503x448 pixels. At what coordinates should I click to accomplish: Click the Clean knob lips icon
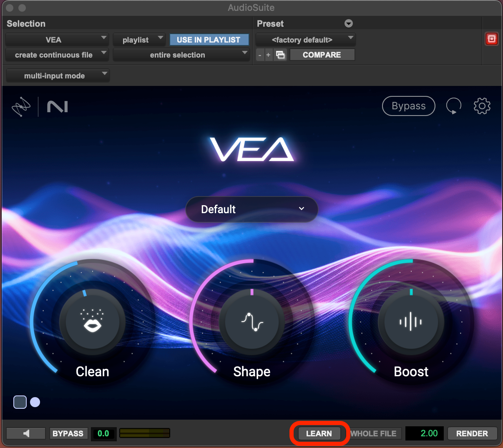point(92,321)
